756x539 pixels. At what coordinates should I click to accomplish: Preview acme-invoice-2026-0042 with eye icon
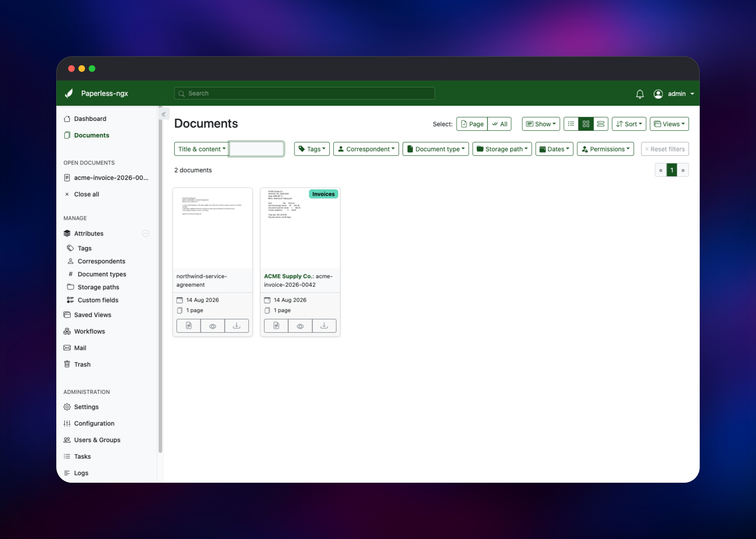click(x=300, y=326)
